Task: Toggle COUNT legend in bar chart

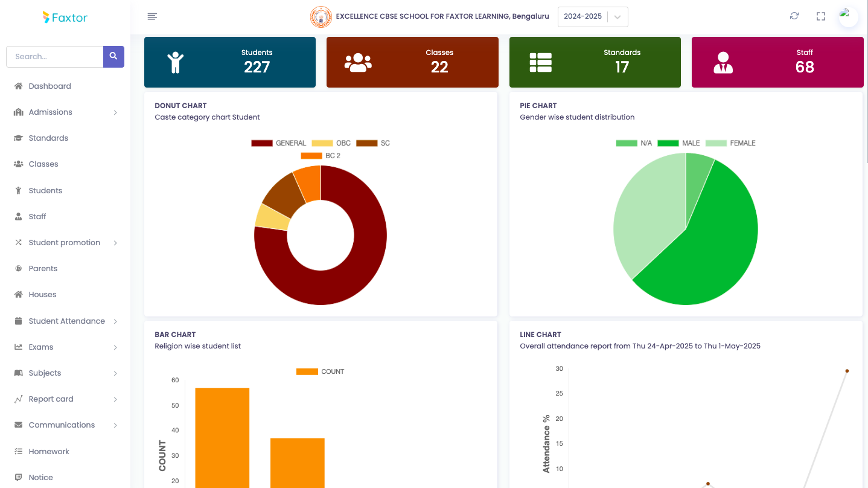Action: (x=321, y=371)
